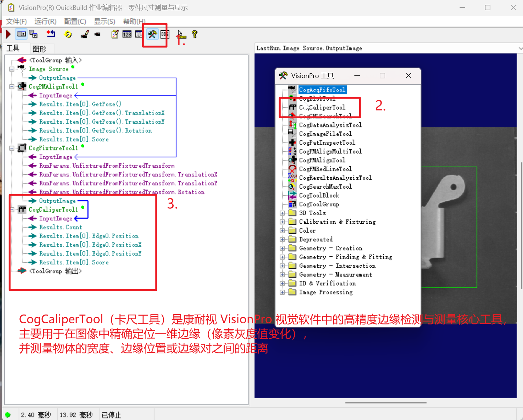This screenshot has height=420, width=523.
Task: Open the LastRun.Image Source.OutputImage dropdown
Action: point(520,48)
